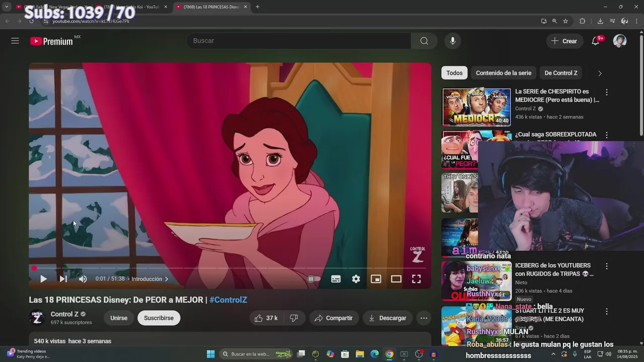Viewport: 644px width, 362px height.
Task: Open video settings gear
Action: tap(356, 279)
